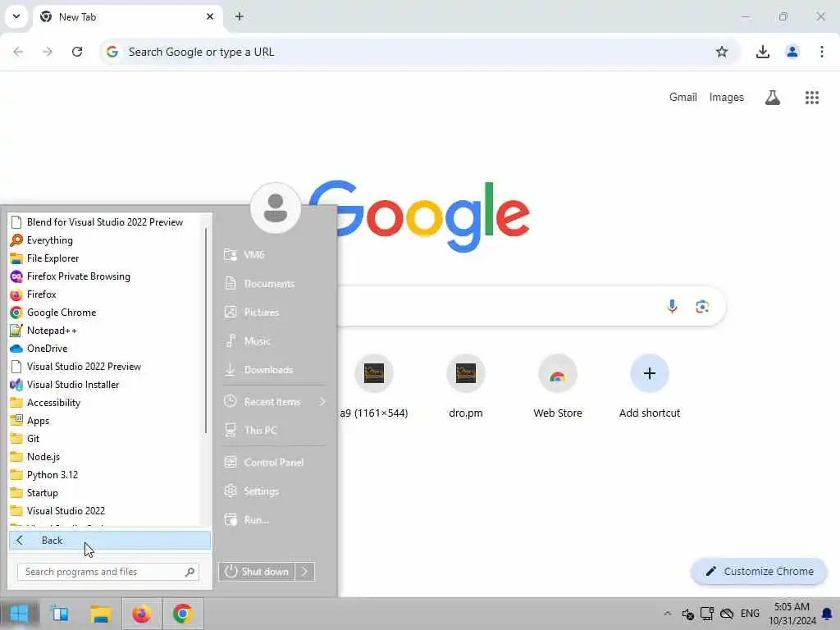Screen dimensions: 840x630
Task: Open Pictures from the Start menu
Action: click(274, 313)
